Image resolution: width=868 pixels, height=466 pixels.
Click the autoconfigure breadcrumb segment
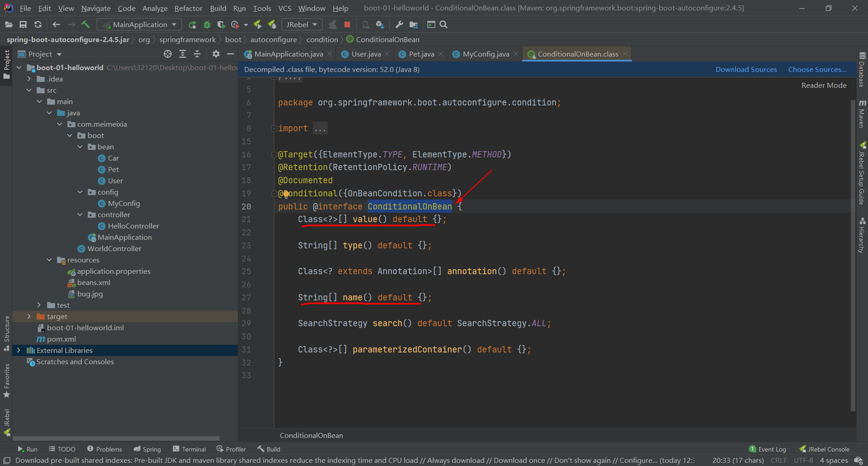pyautogui.click(x=274, y=39)
